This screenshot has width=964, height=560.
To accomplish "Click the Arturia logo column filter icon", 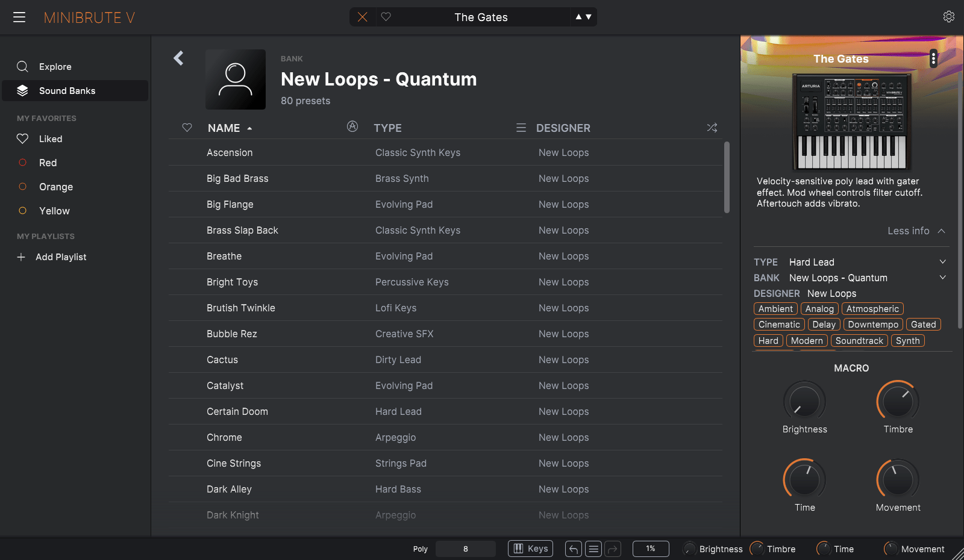I will tap(352, 126).
